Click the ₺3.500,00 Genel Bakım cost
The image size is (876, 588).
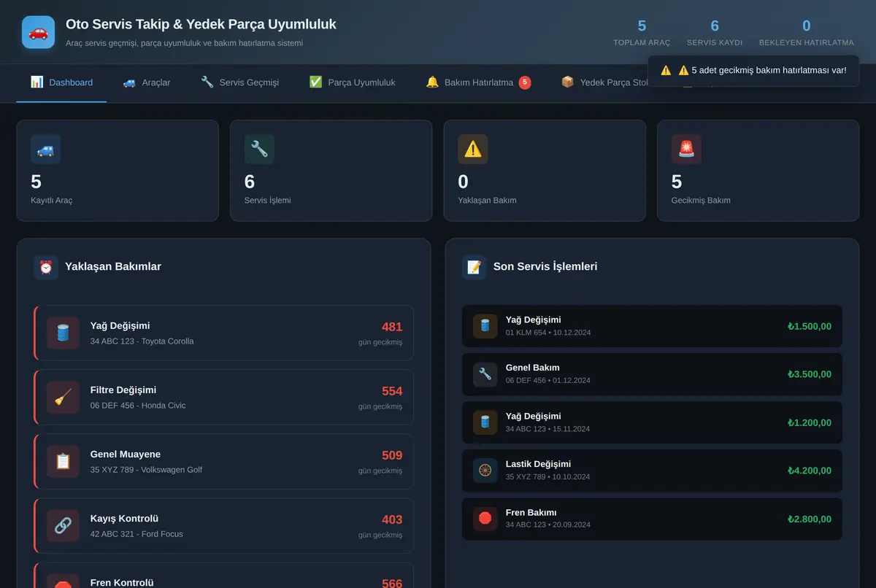click(809, 375)
